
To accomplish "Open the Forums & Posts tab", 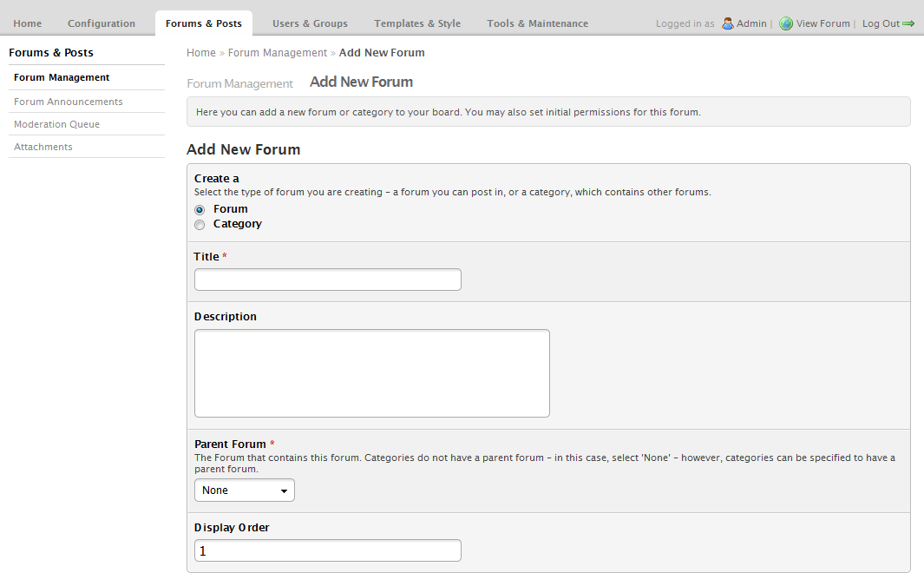I will click(204, 23).
